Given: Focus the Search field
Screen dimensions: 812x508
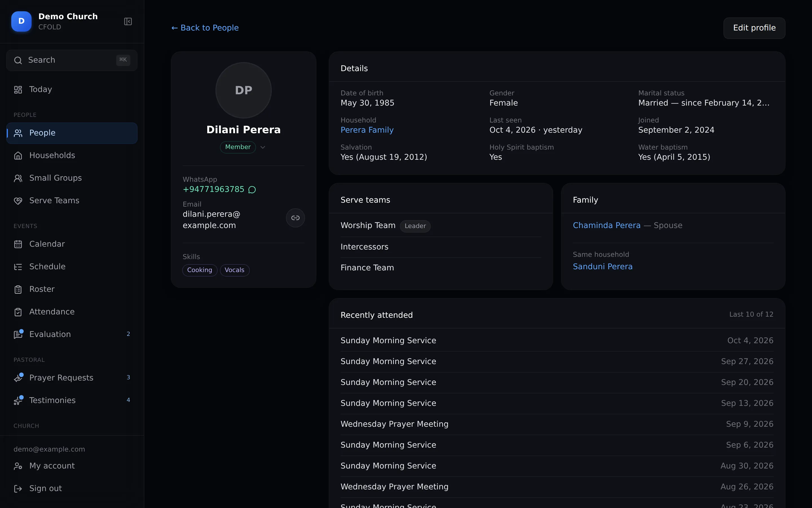Looking at the screenshot, I should pos(72,60).
